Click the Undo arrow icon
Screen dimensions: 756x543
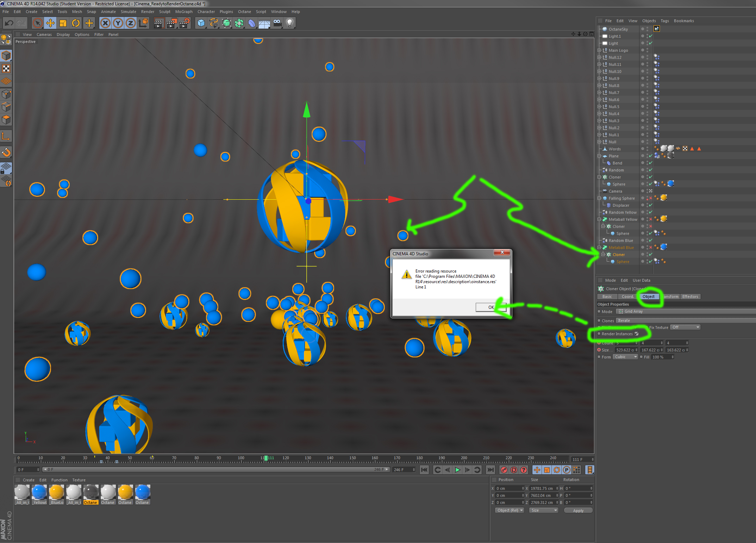click(x=9, y=23)
